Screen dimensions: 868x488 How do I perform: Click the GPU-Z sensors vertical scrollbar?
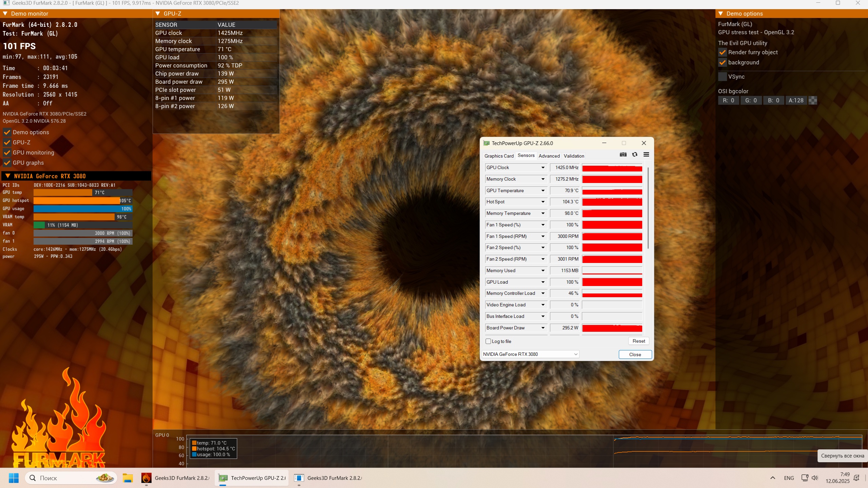click(x=648, y=208)
